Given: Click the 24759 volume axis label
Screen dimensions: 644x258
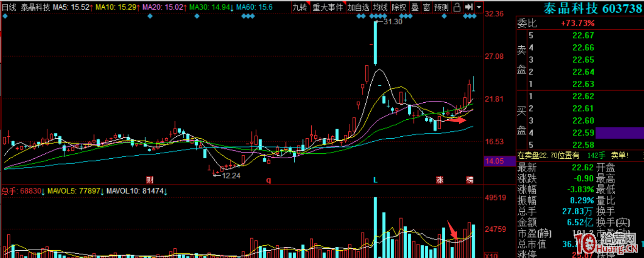Looking at the screenshot, I should 496,228.
